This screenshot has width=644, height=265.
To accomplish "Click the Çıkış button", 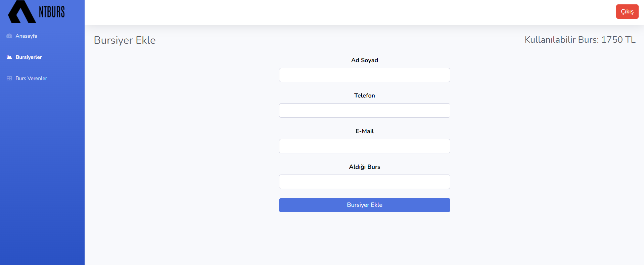I will pyautogui.click(x=627, y=11).
